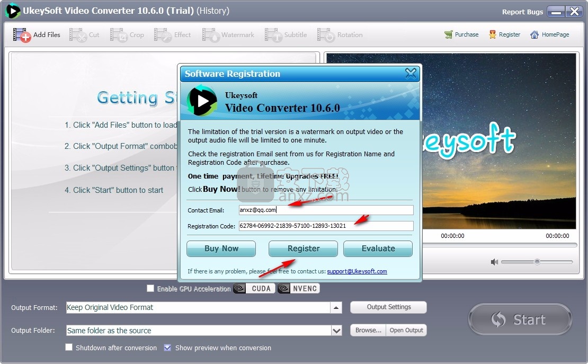Open Output Settings
The height and width of the screenshot is (364, 588).
point(388,307)
